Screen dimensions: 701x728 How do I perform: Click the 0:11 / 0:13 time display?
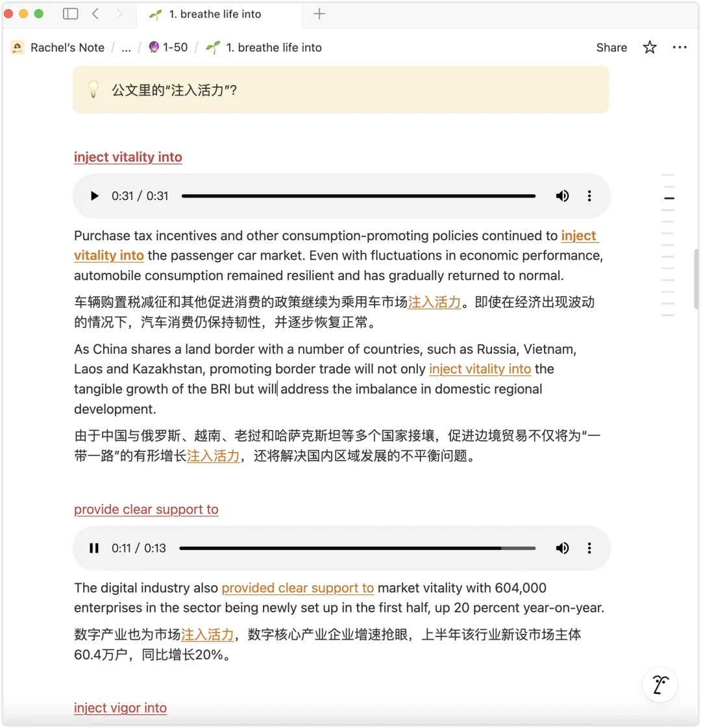(x=138, y=548)
